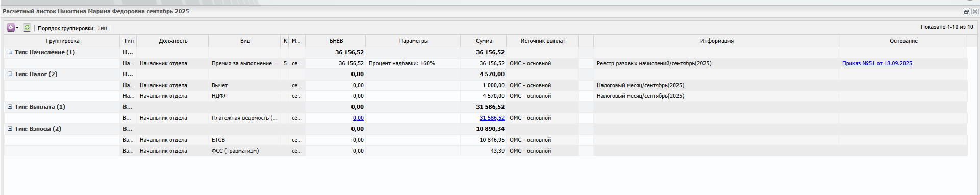
Task: Click the green refresh icon
Action: coord(27,28)
